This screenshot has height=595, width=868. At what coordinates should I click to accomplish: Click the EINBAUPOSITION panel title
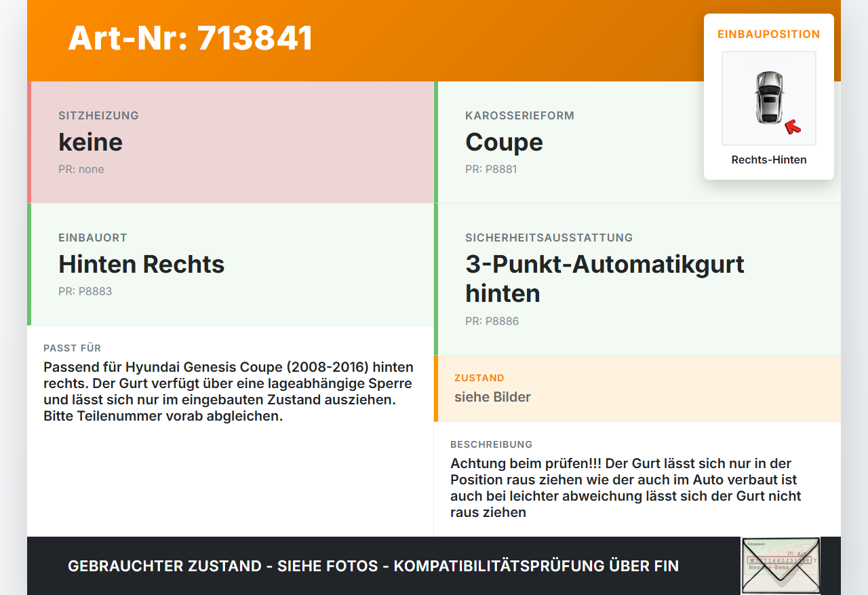click(769, 34)
